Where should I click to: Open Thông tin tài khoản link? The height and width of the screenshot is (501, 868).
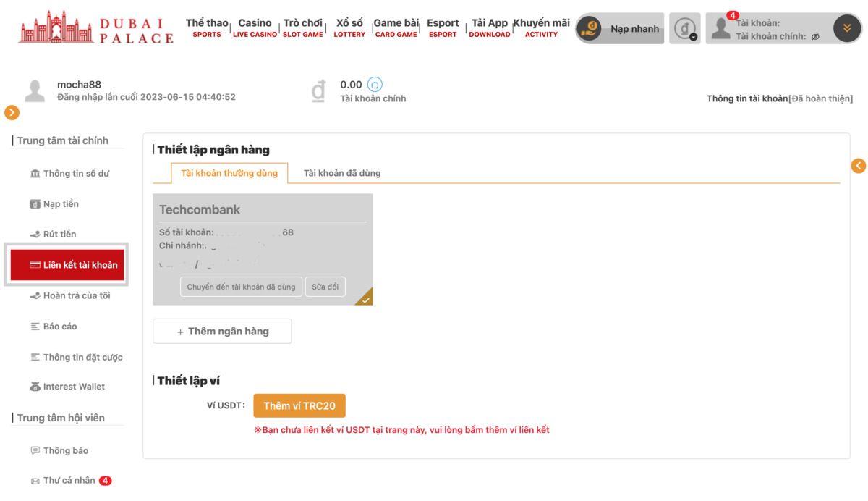746,98
